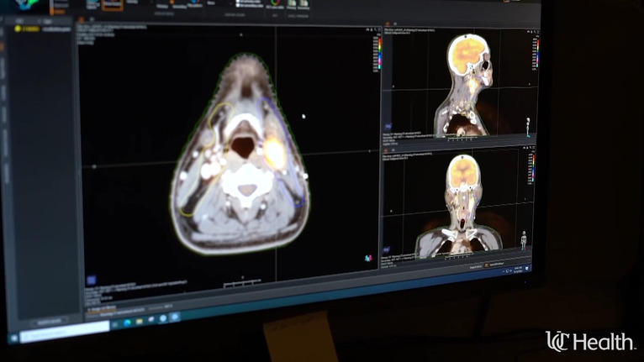Click the green circular icon in top toolbar
The image size is (644, 362).
[275, 3]
